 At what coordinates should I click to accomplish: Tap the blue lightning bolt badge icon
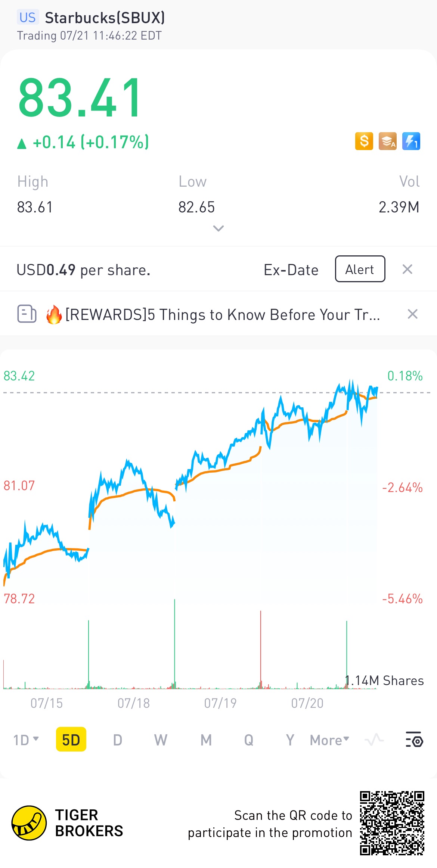[x=411, y=141]
